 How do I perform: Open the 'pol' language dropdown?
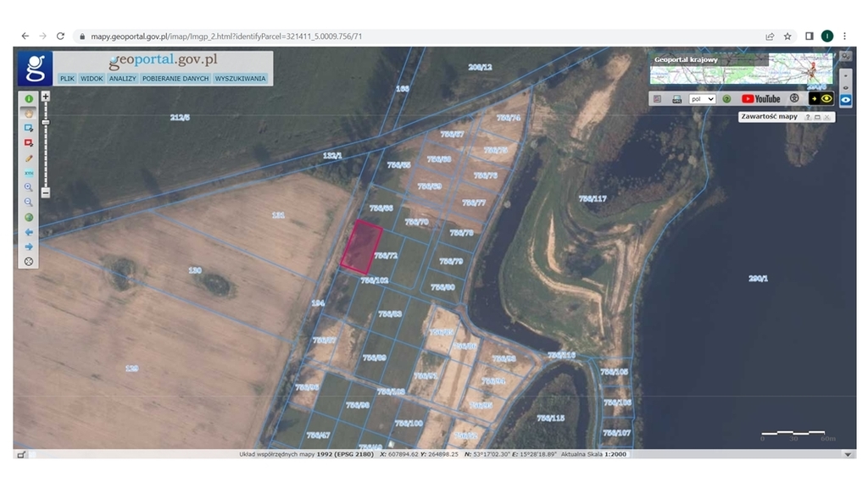[x=702, y=99]
